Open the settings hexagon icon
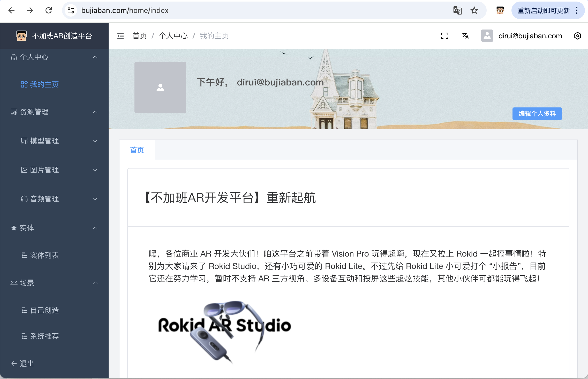 click(578, 36)
